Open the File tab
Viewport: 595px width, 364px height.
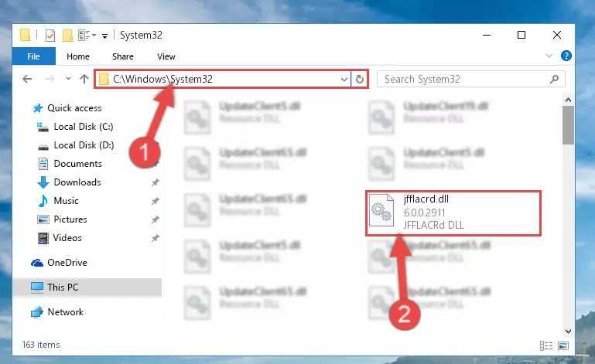click(x=34, y=56)
